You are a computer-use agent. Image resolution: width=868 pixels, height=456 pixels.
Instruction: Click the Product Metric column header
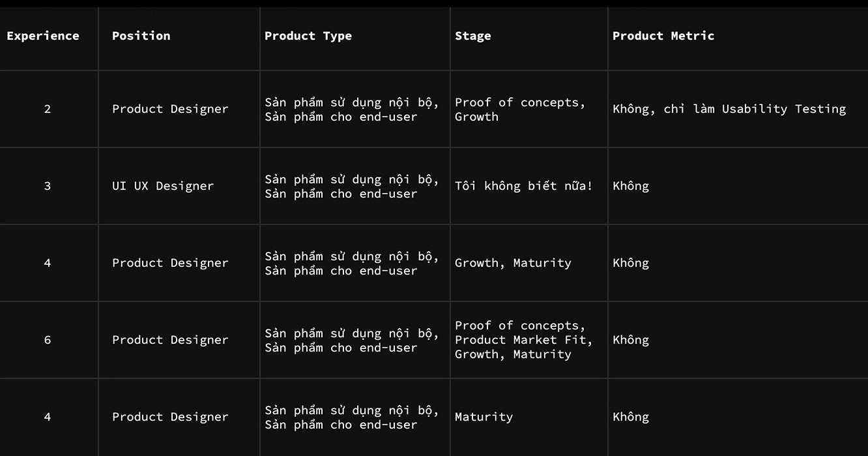tap(663, 36)
